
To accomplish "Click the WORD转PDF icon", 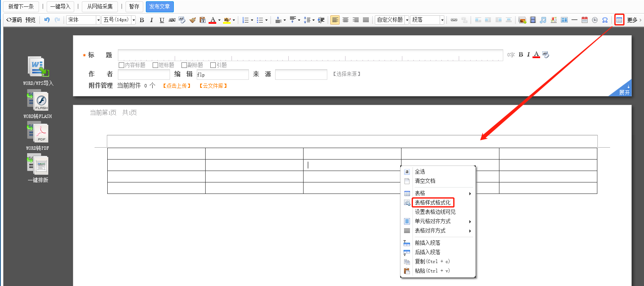I will 38,133.
